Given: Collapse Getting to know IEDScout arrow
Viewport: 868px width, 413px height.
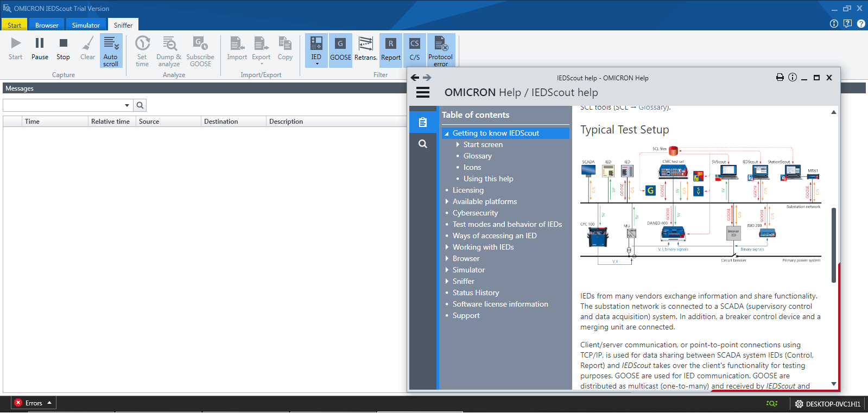Looking at the screenshot, I should click(447, 134).
